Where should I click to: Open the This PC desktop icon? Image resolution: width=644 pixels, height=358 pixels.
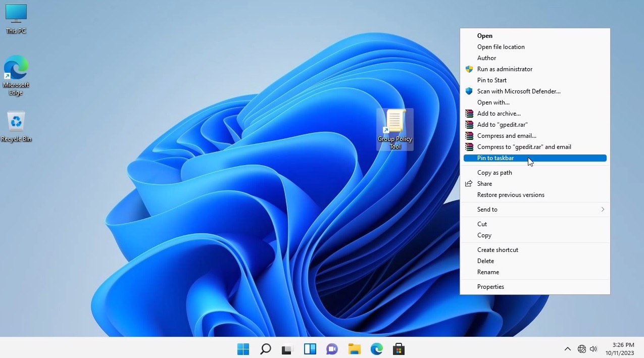tap(16, 19)
